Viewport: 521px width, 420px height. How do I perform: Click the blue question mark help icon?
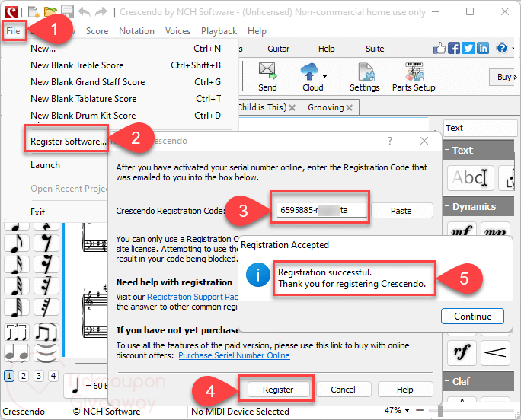[502, 49]
